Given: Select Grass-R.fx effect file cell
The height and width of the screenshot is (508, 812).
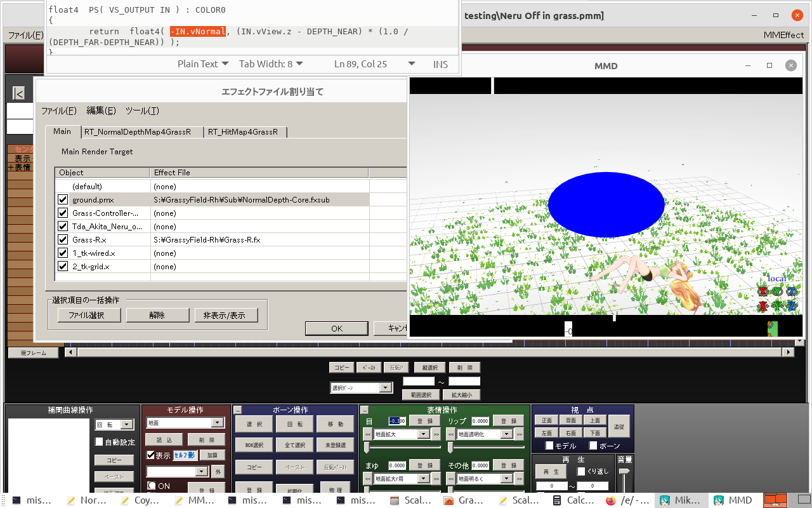Looking at the screenshot, I should pyautogui.click(x=260, y=239).
